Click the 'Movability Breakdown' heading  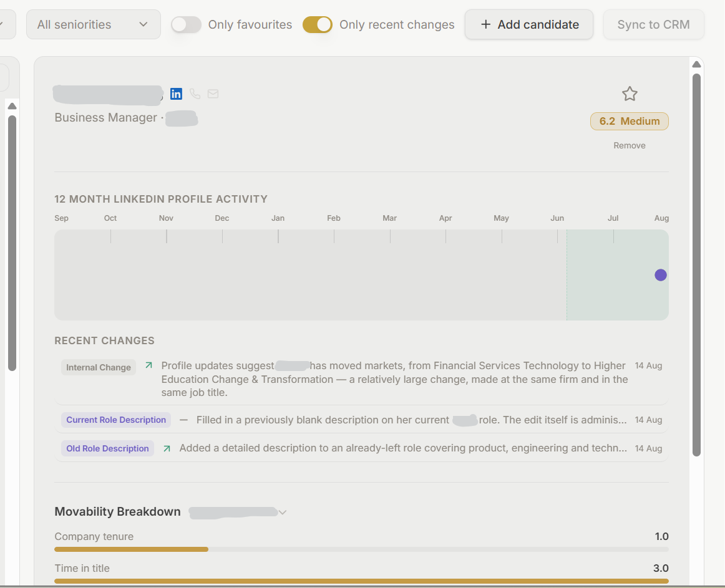117,512
